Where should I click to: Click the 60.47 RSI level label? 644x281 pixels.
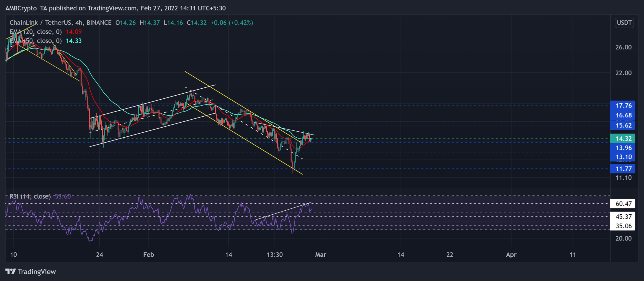623,204
